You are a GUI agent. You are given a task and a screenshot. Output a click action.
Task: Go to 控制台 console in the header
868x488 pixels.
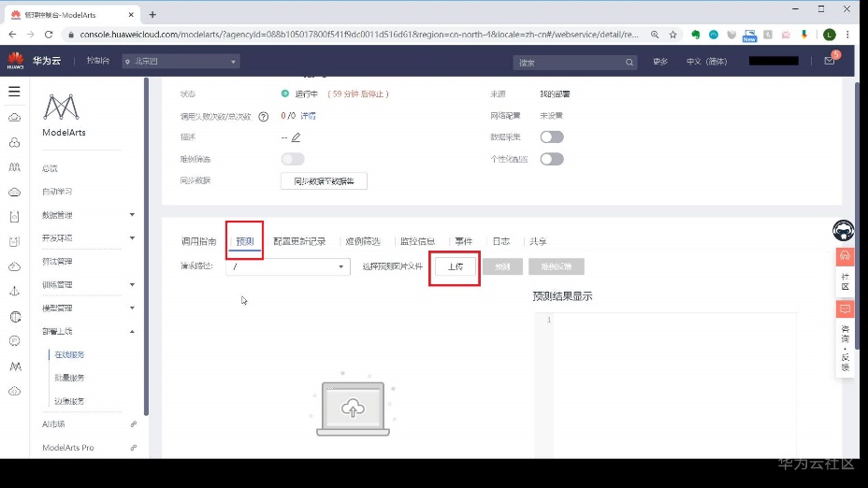pyautogui.click(x=98, y=61)
